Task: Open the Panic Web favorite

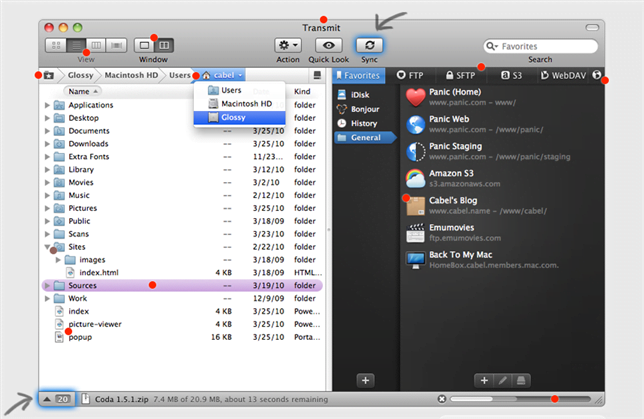Action: (502, 124)
